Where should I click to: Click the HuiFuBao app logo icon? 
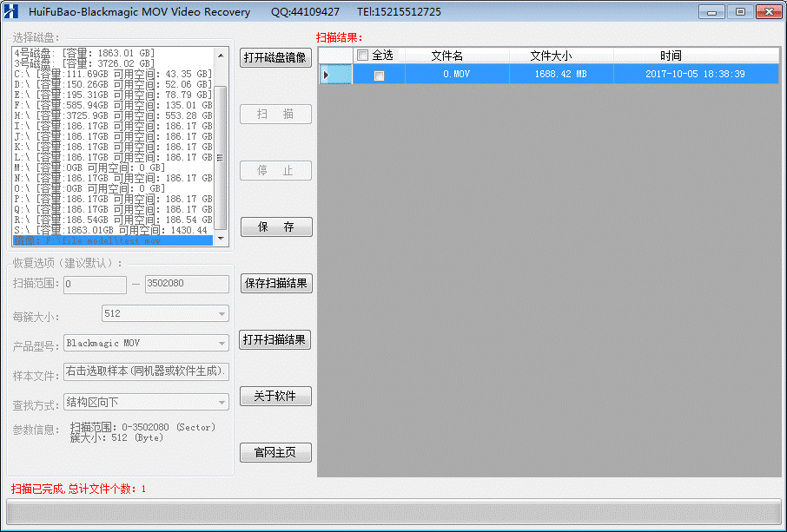10,11
